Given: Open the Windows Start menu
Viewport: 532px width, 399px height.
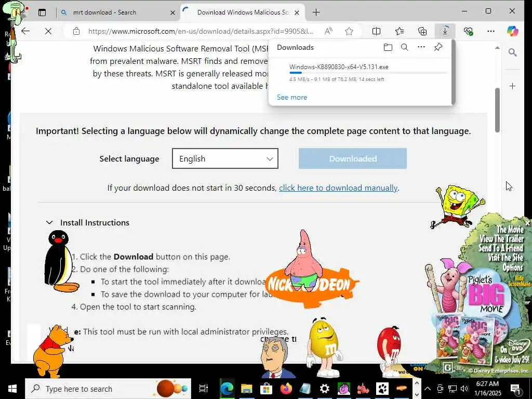Looking at the screenshot, I should click(12, 389).
